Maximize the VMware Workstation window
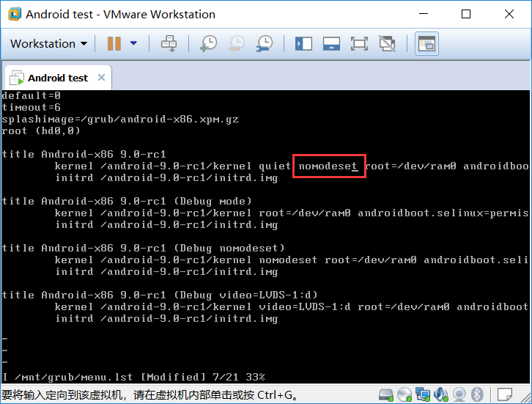The height and width of the screenshot is (404, 532). [x=466, y=14]
